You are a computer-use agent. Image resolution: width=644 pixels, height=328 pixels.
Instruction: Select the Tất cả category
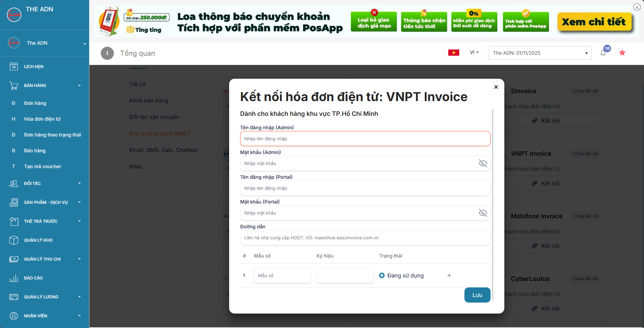138,84
